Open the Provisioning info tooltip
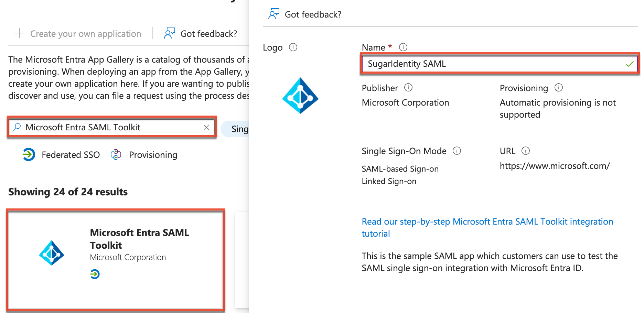 coord(559,88)
